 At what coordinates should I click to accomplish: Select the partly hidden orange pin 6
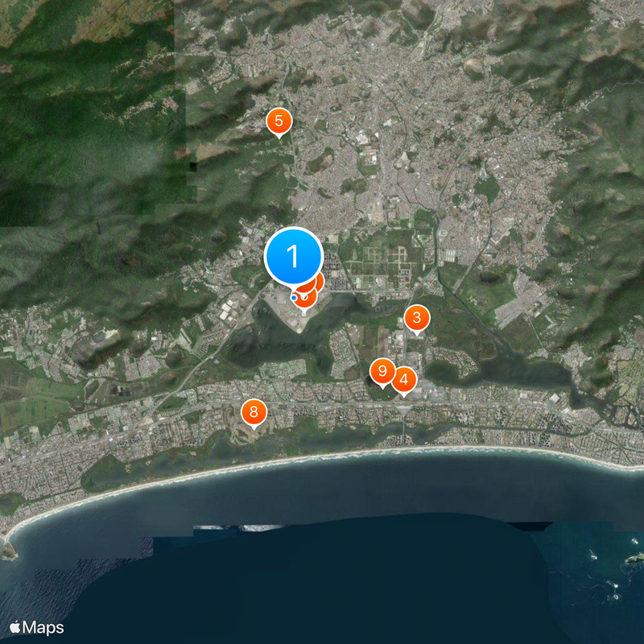point(306,298)
